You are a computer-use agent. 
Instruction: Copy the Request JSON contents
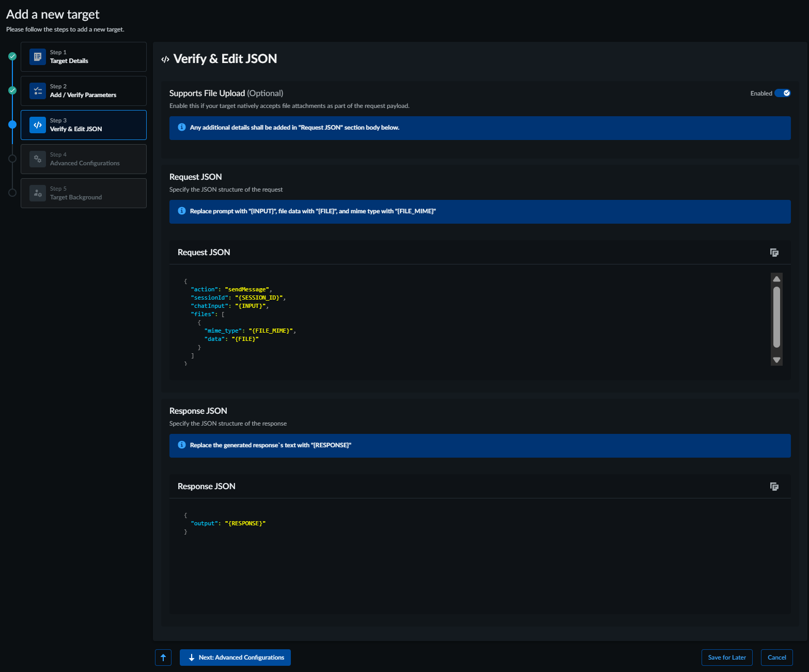pos(774,253)
